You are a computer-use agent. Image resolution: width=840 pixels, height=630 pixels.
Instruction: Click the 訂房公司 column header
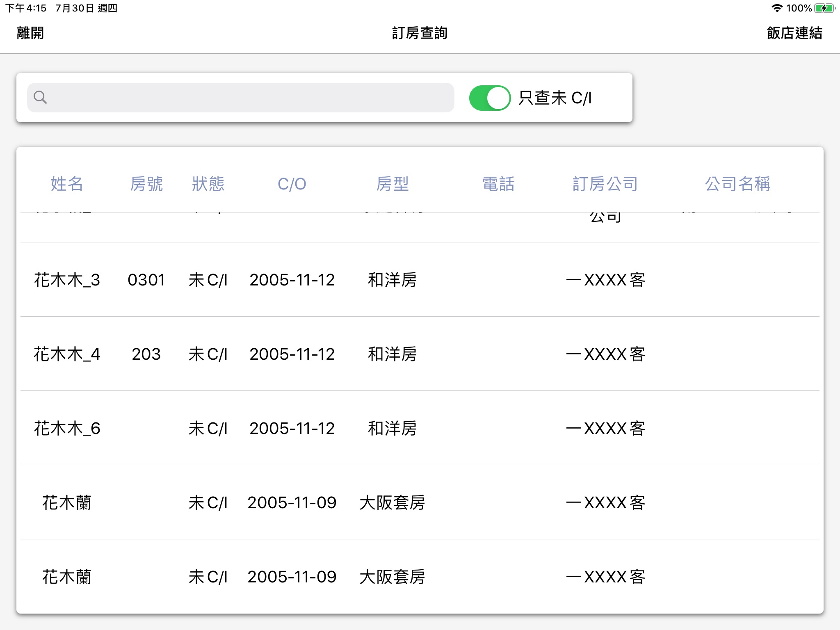[605, 184]
